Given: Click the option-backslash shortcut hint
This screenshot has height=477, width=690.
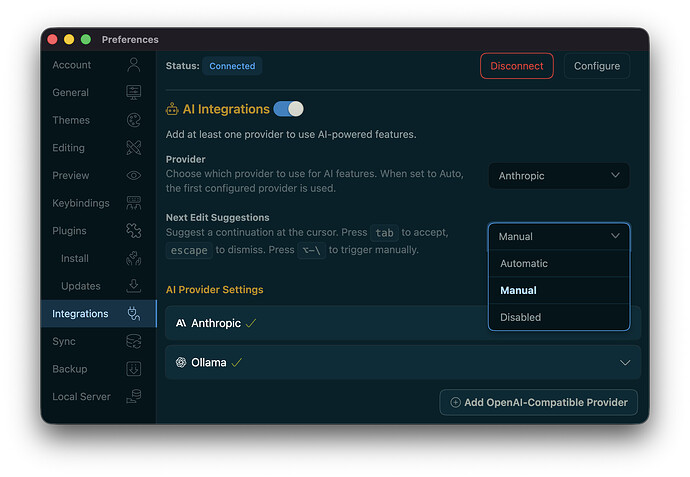Looking at the screenshot, I should [311, 250].
